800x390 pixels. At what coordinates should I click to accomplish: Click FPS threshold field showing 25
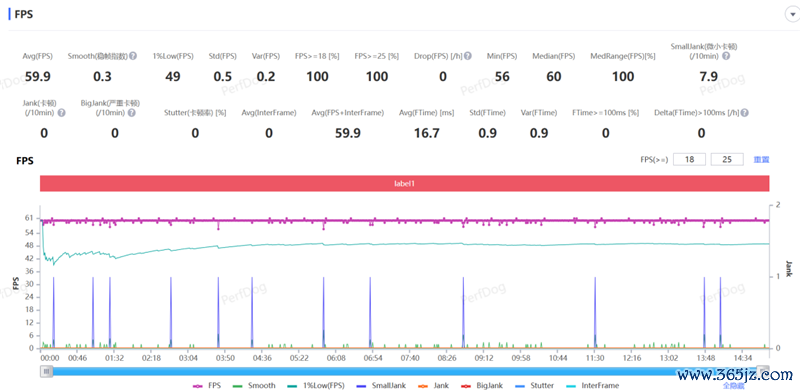click(727, 160)
